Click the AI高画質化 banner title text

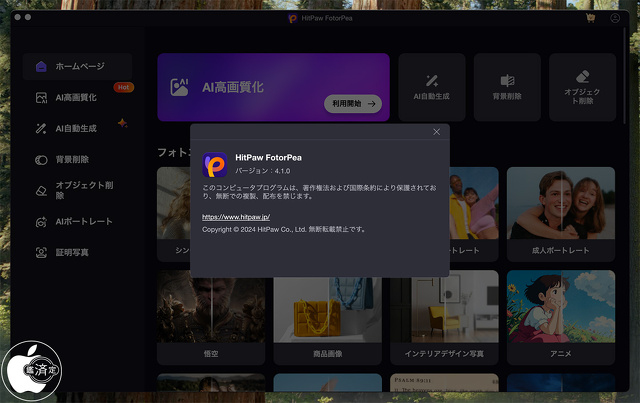pos(233,87)
